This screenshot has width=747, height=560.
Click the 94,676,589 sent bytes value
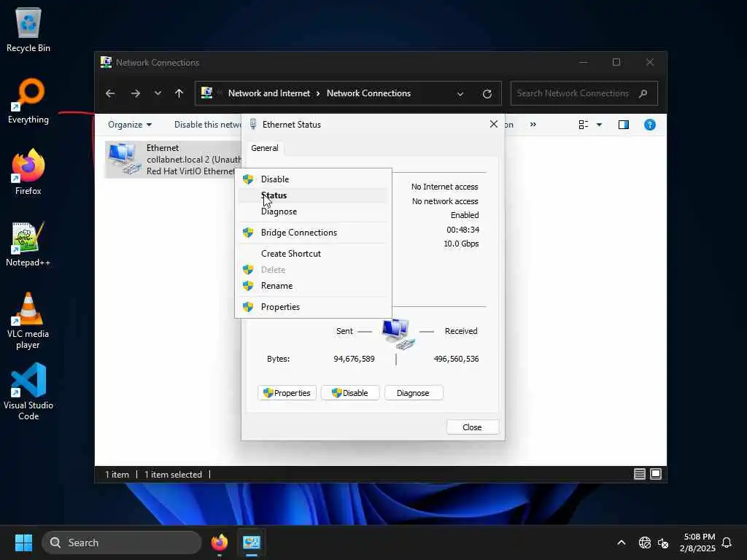(x=354, y=359)
